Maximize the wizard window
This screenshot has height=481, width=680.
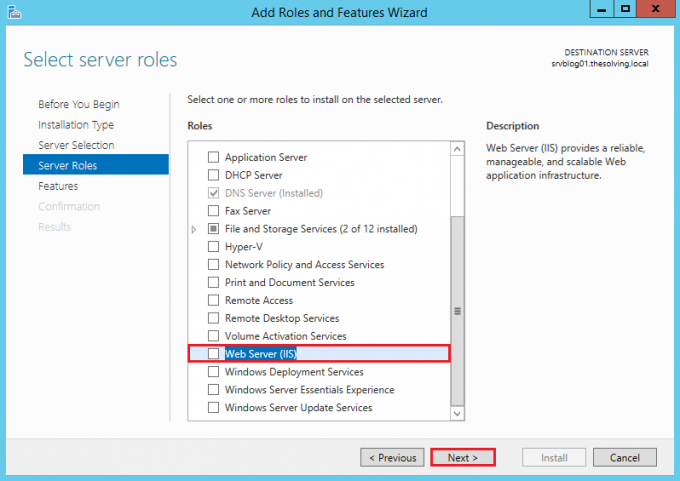point(626,11)
